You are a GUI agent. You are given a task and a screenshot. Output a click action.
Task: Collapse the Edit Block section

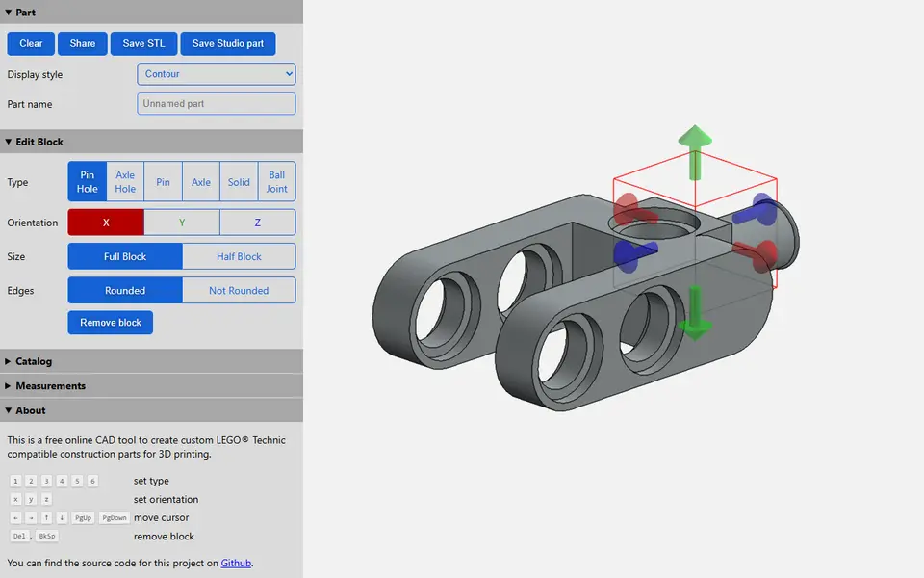pos(151,142)
